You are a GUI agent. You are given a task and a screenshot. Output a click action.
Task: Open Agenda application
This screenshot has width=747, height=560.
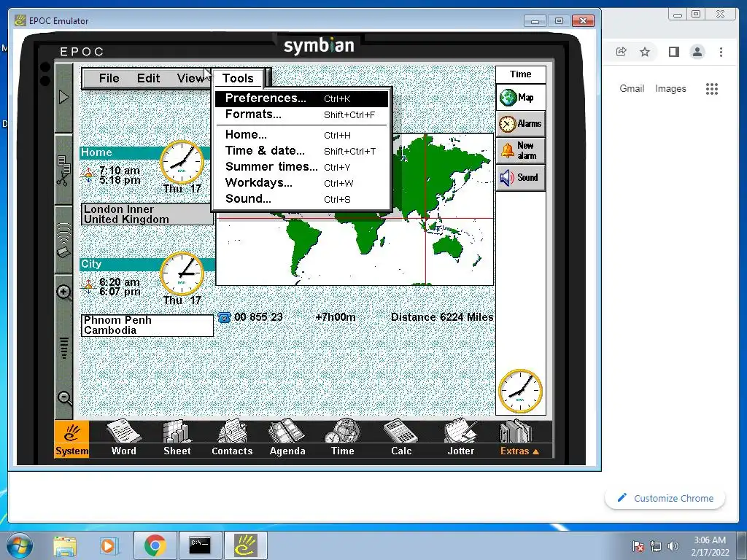coord(287,438)
